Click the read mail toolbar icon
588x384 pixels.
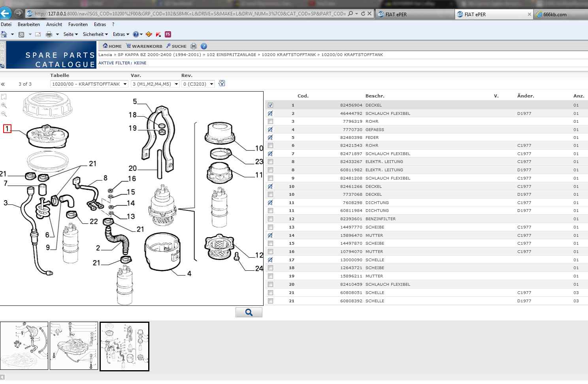pyautogui.click(x=38, y=34)
